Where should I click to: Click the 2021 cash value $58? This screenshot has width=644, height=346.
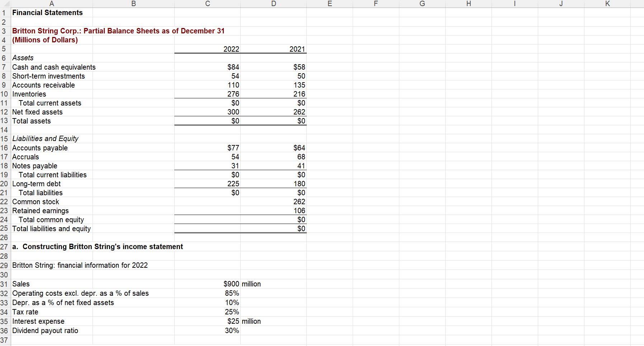(299, 67)
